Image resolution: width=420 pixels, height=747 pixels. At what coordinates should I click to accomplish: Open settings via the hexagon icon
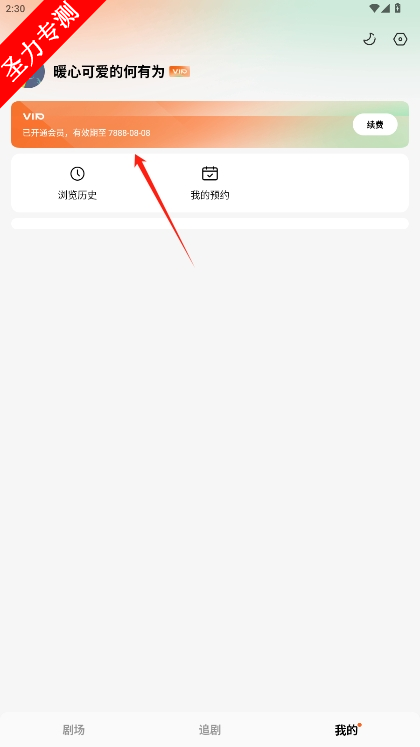coord(400,39)
